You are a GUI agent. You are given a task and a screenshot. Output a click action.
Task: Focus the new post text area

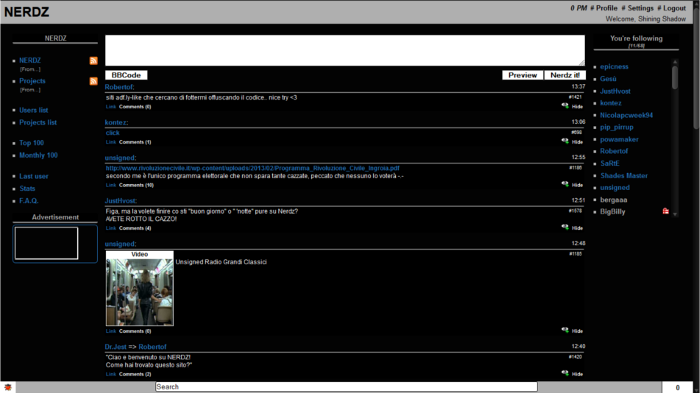[345, 50]
